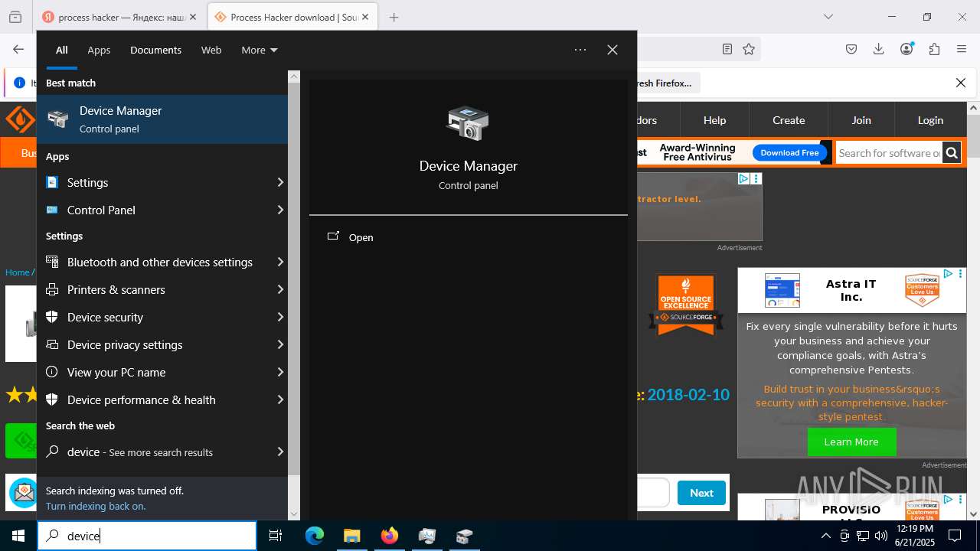Click SourceForge search magnifier button

tap(952, 153)
